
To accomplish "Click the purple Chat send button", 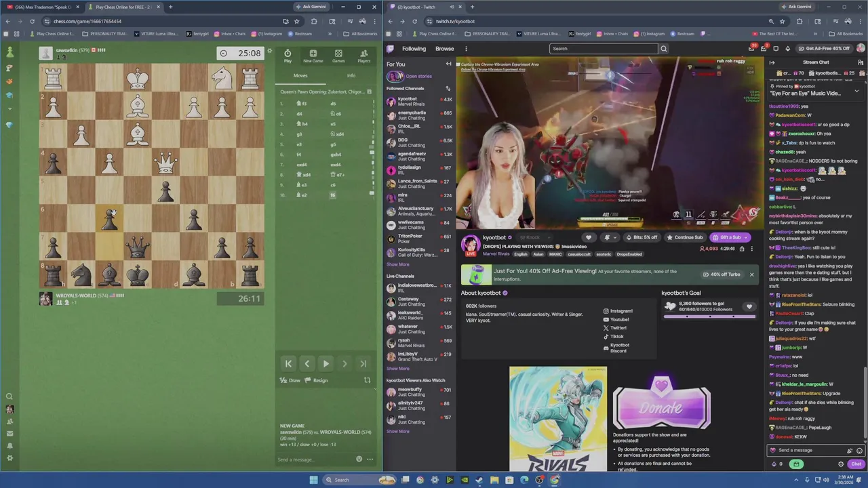I will [x=856, y=464].
